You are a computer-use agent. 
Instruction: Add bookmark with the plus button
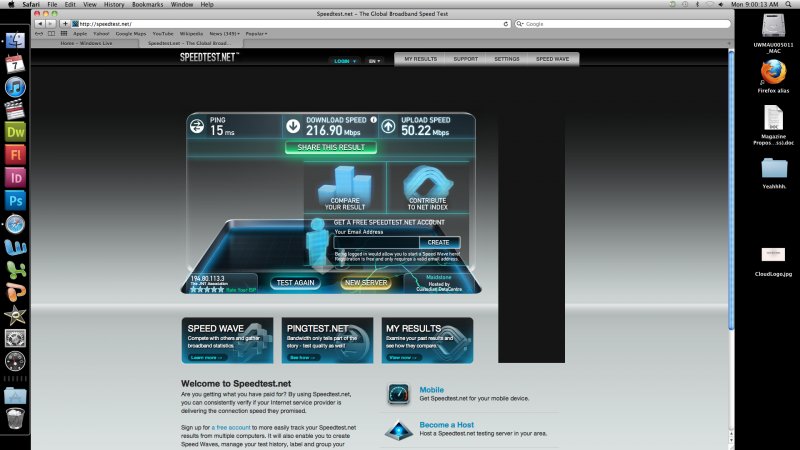pyautogui.click(x=65, y=23)
